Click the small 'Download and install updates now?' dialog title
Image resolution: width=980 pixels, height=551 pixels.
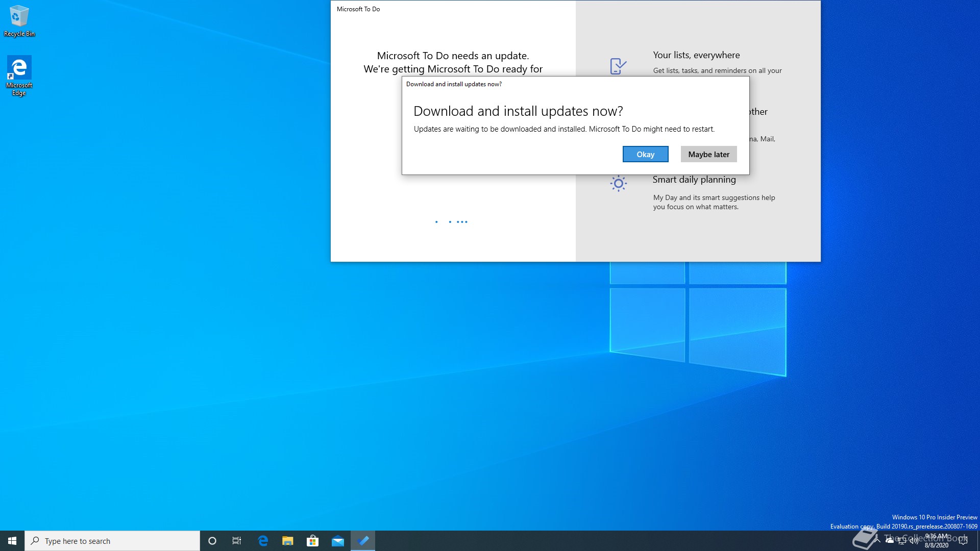pos(454,84)
